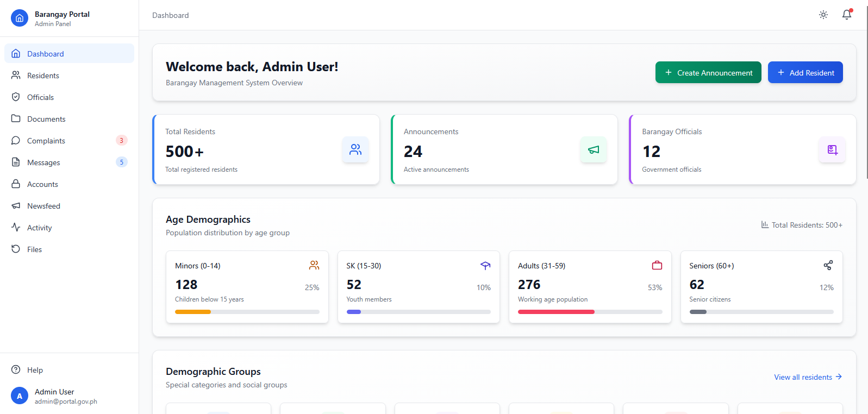Viewport: 868px width, 414px height.
Task: Click the Seniors share-node icon
Action: 828,265
